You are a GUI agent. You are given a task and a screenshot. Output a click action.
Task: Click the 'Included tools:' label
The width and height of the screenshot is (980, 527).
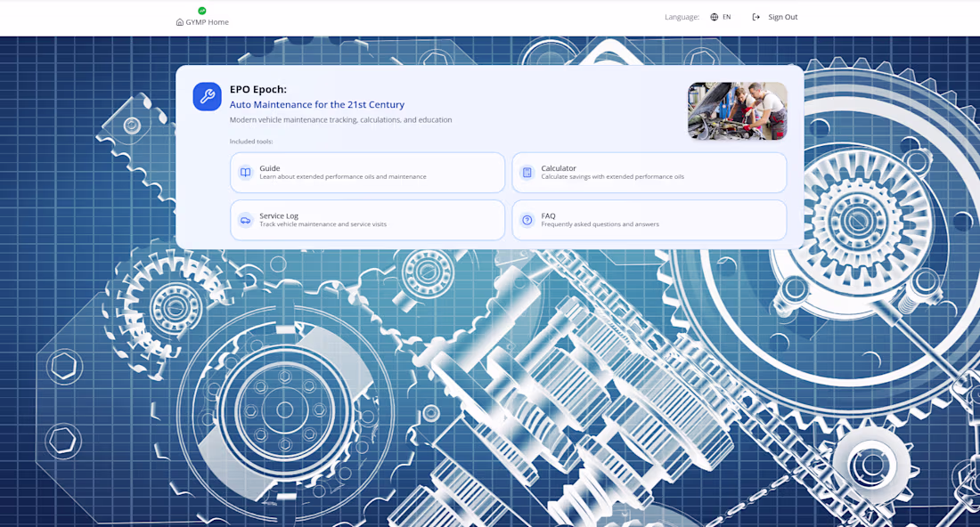[251, 142]
